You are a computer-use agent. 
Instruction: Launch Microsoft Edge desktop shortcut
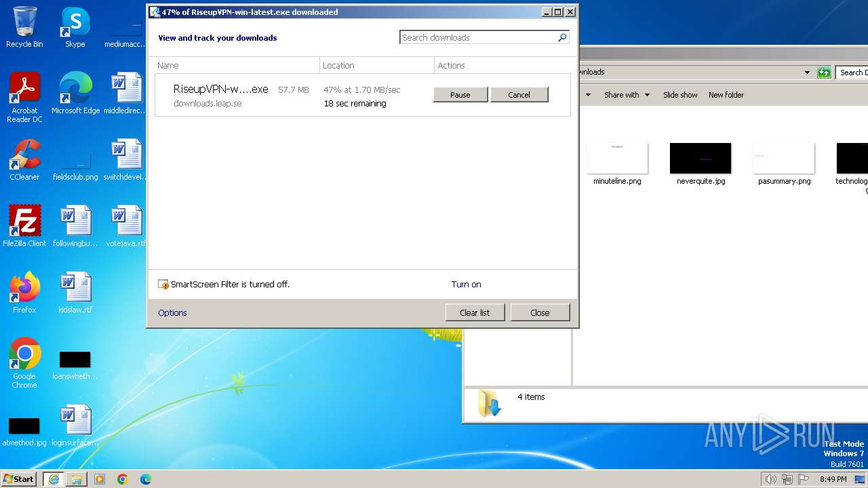(x=75, y=93)
